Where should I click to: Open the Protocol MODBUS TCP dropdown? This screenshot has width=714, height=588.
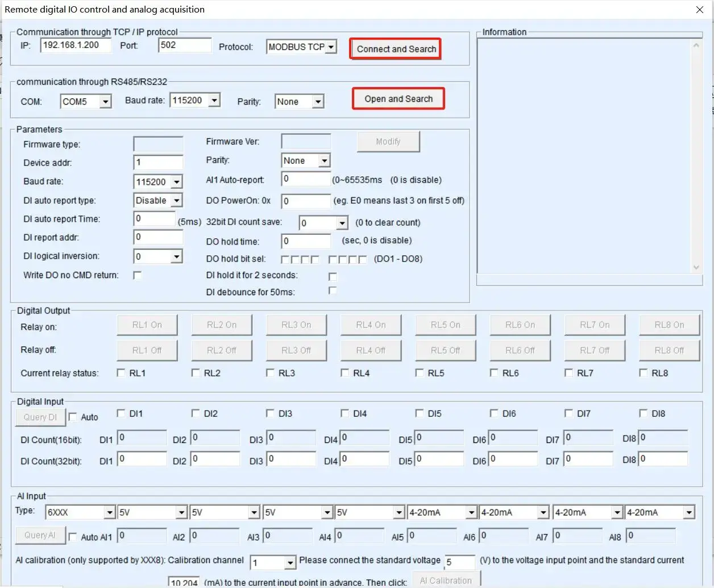(x=331, y=47)
